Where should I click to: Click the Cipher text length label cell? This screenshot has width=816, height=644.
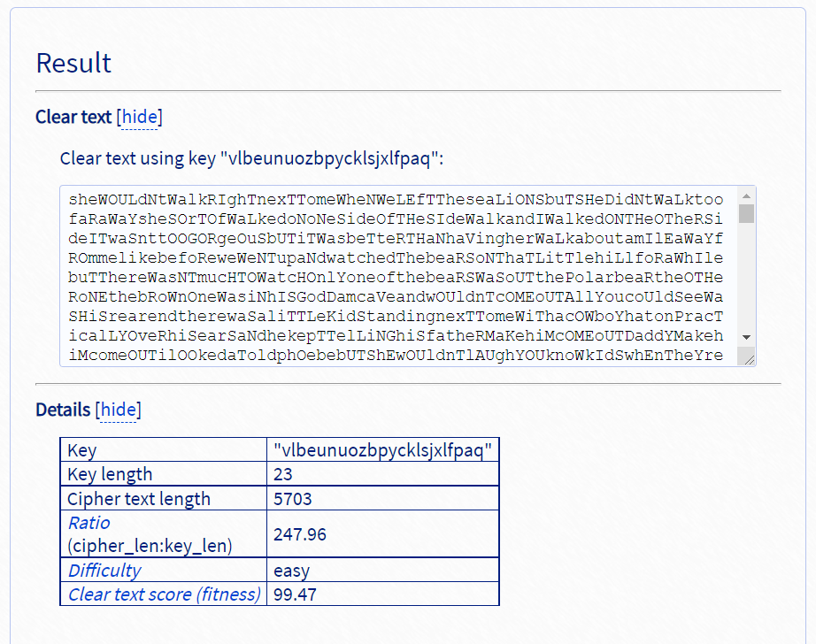(164, 498)
